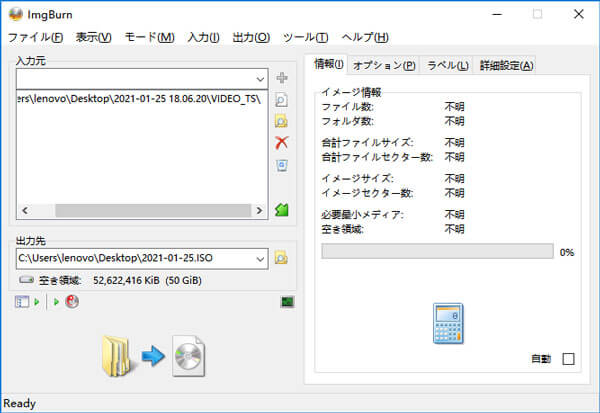Open the 出力(O) menu
Screen dimensions: 600x413
(251, 38)
